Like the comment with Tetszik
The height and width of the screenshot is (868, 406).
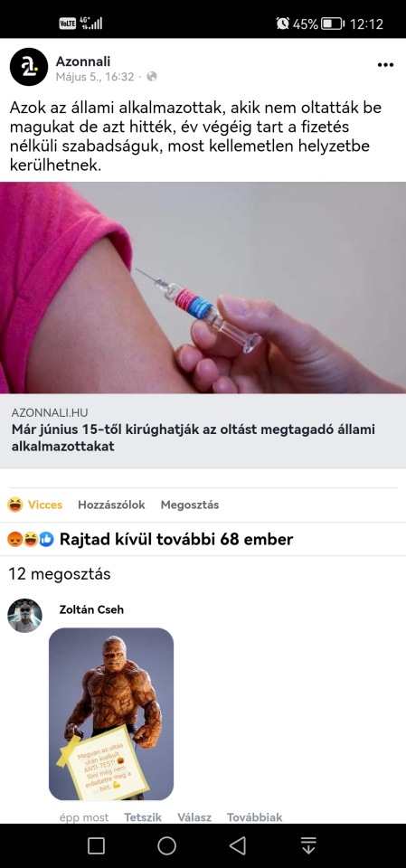pyautogui.click(x=143, y=817)
